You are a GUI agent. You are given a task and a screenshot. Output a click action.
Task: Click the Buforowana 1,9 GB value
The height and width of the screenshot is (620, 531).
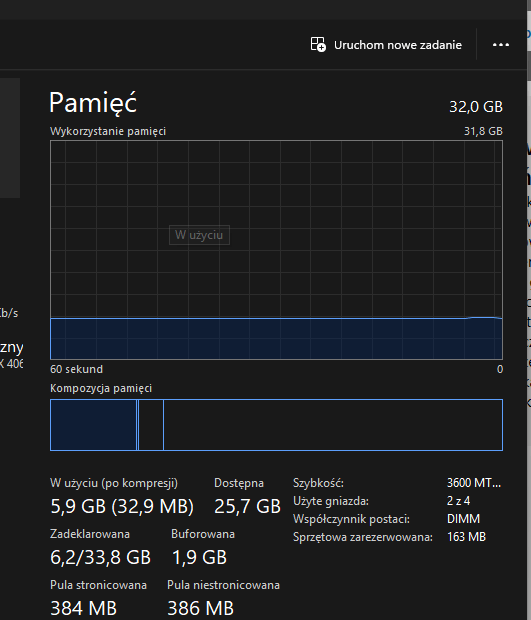pyautogui.click(x=199, y=557)
